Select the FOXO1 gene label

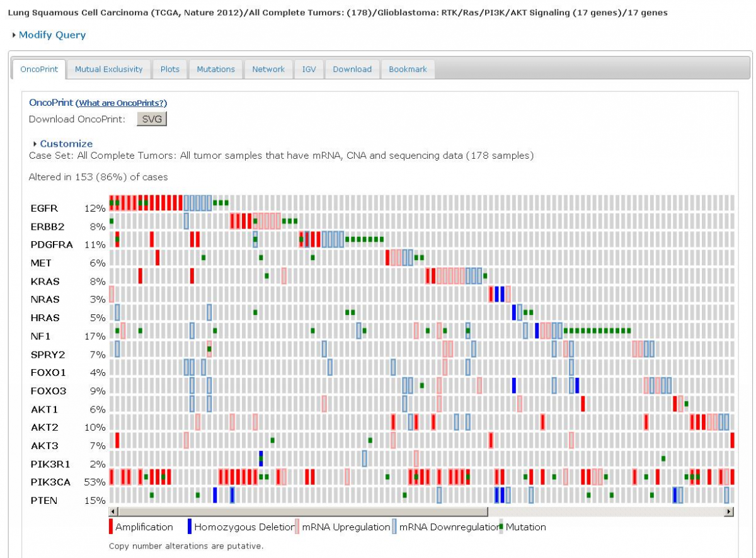(x=48, y=373)
